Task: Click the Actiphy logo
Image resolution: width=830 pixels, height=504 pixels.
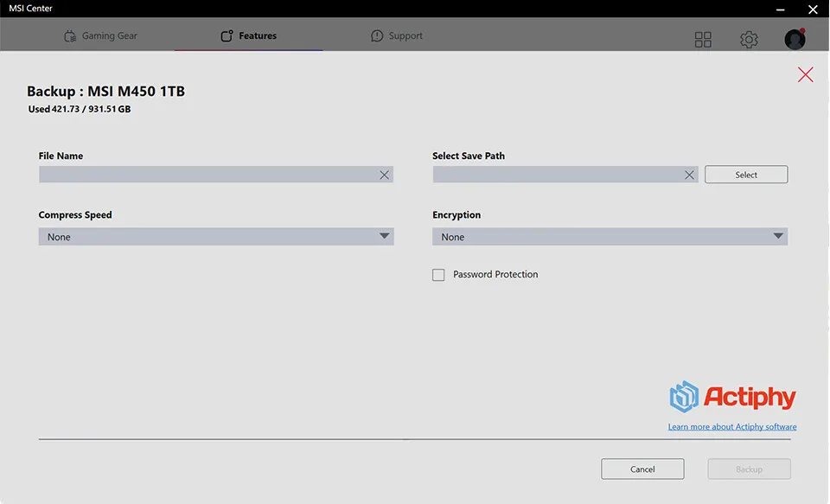Action: [732, 397]
